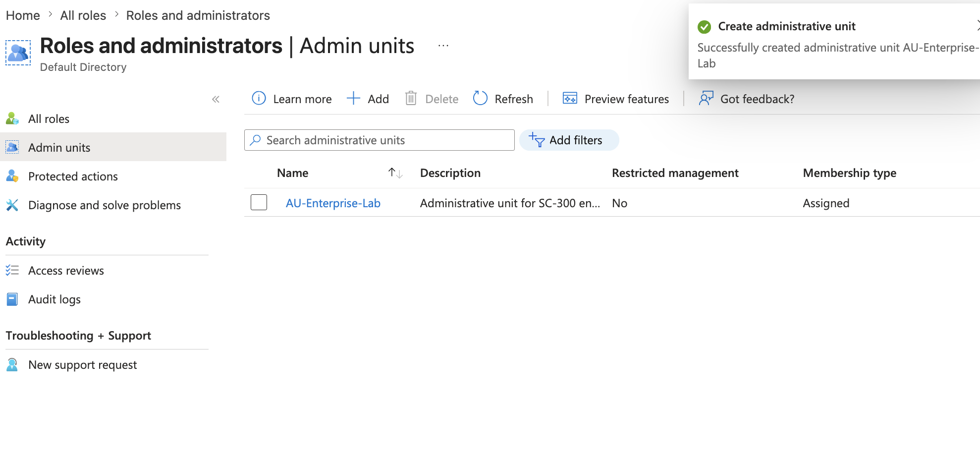Click the funnel icon on Add filters
Image resolution: width=980 pixels, height=464 pixels.
[x=537, y=140]
